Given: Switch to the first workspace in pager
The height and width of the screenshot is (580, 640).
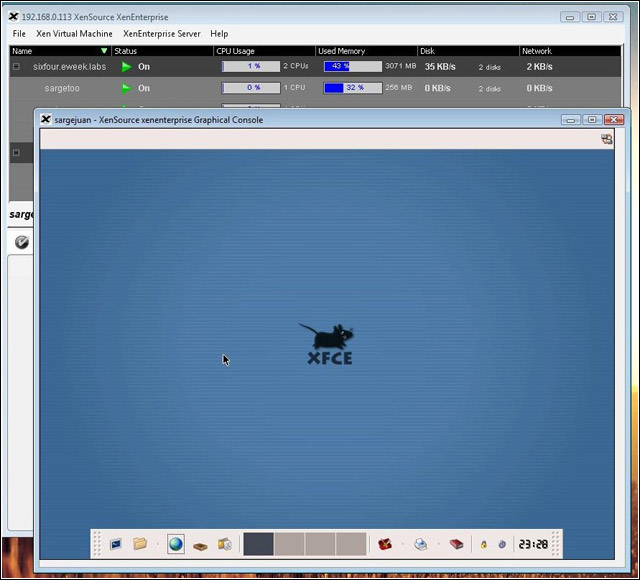Looking at the screenshot, I should pyautogui.click(x=258, y=544).
